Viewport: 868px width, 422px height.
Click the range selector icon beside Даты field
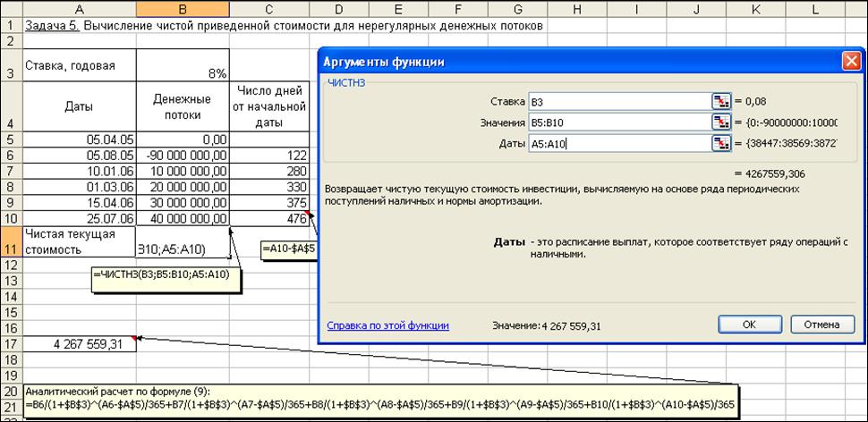click(720, 143)
